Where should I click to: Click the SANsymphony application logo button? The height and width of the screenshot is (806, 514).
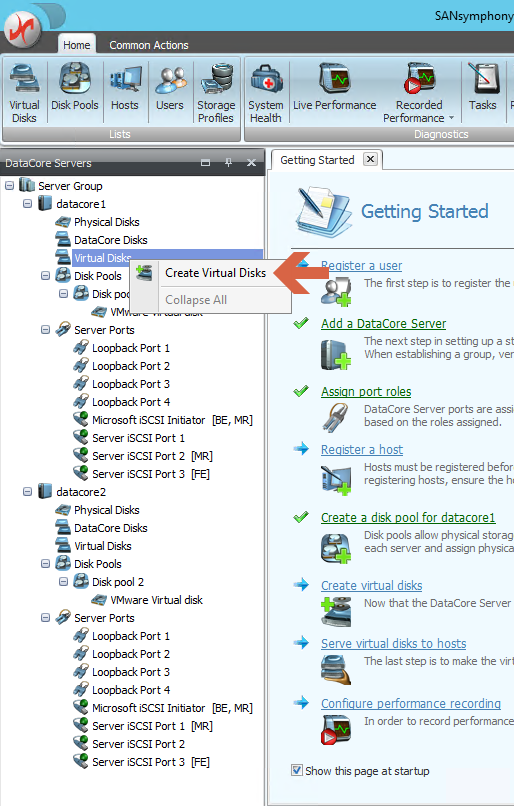tap(22, 29)
